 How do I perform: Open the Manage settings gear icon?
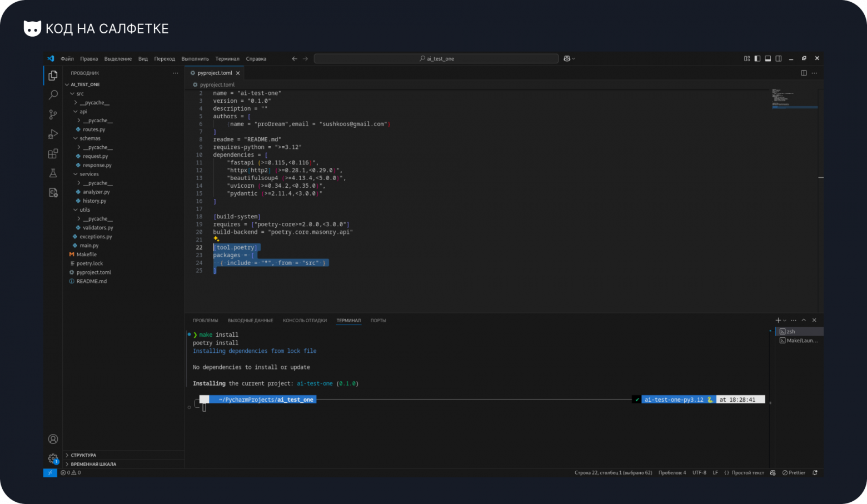coord(53,458)
